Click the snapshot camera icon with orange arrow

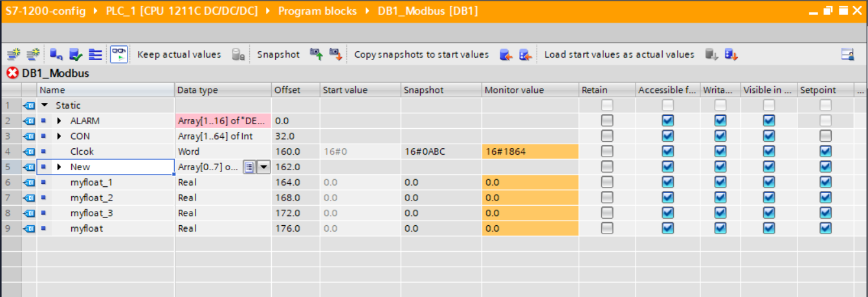335,54
